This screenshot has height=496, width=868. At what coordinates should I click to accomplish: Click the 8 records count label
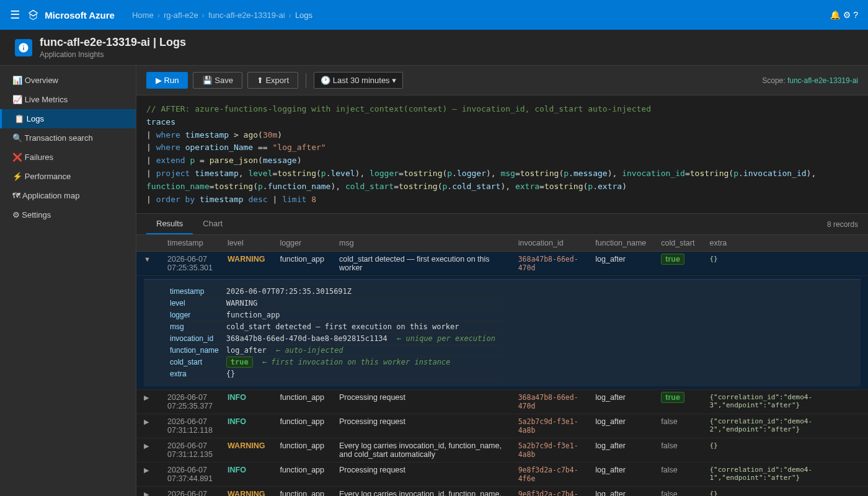pyautogui.click(x=843, y=224)
